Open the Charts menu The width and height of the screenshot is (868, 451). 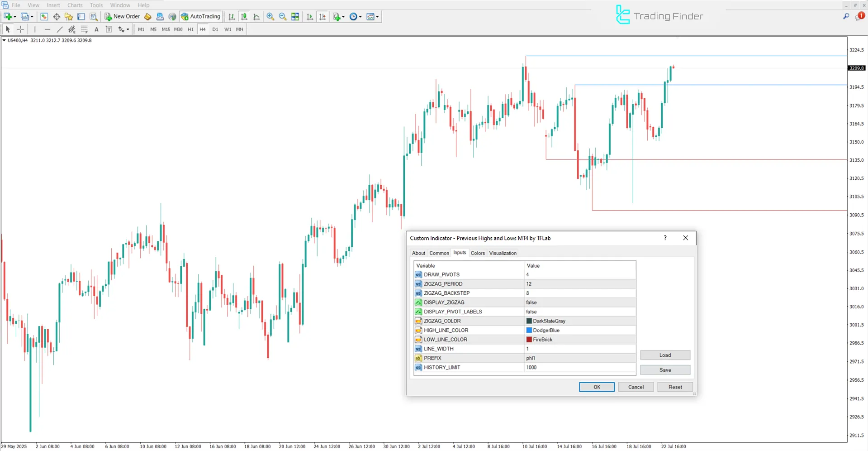click(x=75, y=5)
